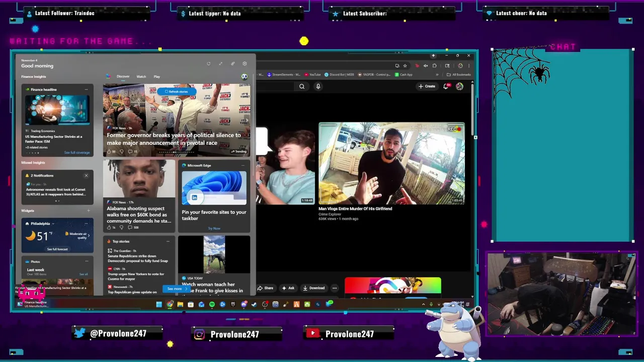Open Astronomer reveals Comet 3I/ATLAS notification
Viewport: 644px width, 362px height.
[56, 192]
